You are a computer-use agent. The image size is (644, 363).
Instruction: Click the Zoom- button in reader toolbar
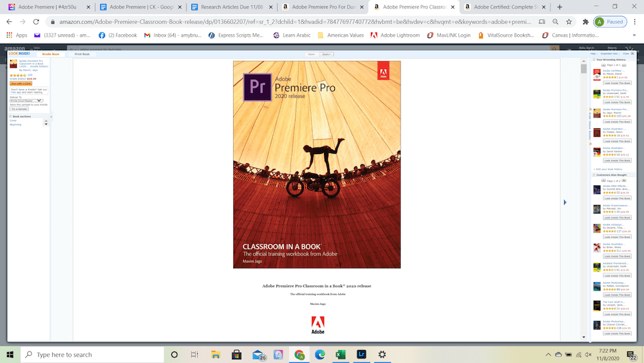click(311, 54)
